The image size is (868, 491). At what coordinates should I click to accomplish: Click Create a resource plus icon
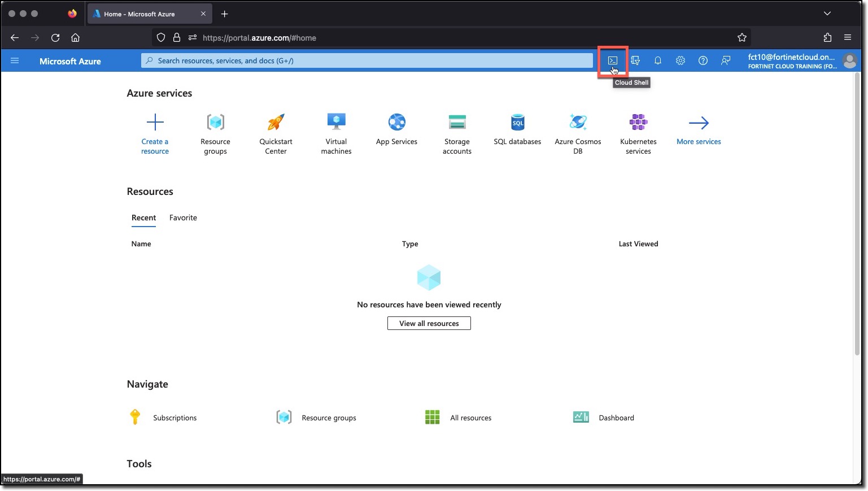coord(155,122)
